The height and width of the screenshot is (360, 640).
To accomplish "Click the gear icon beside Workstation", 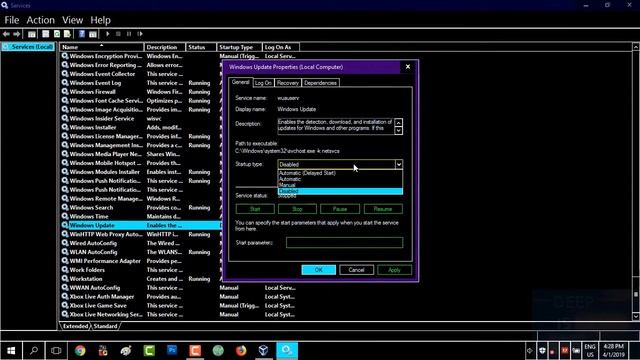I will click(65, 279).
